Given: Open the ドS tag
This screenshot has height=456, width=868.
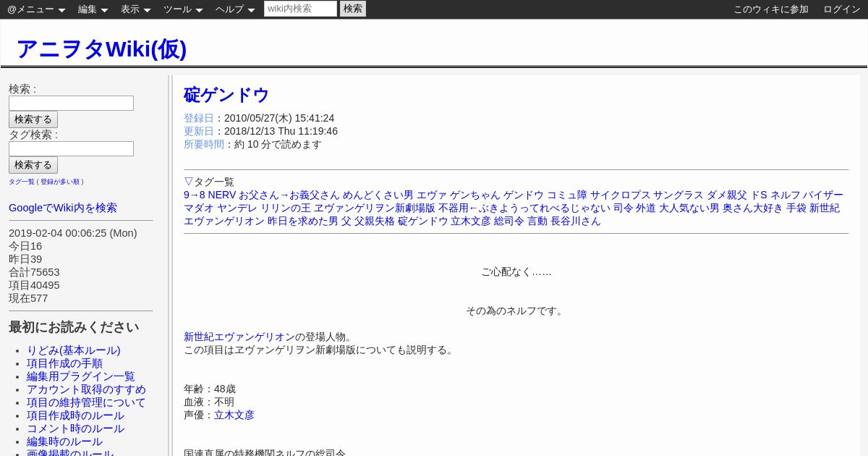Looking at the screenshot, I should tap(759, 195).
